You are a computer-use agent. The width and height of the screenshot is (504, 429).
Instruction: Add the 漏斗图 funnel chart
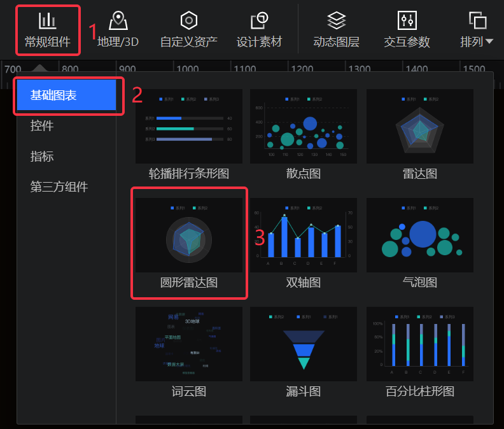tap(304, 344)
